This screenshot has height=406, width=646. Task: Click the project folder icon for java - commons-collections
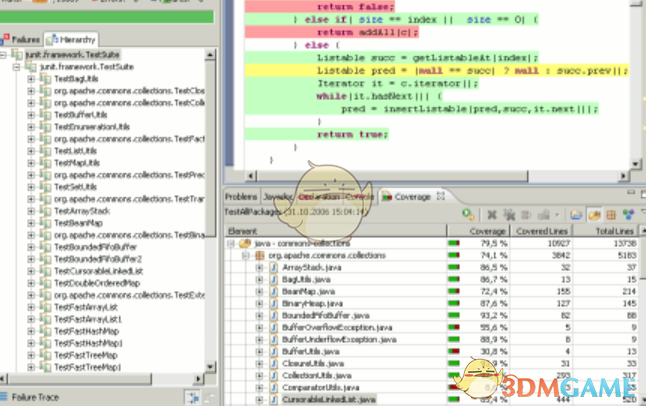pos(245,243)
